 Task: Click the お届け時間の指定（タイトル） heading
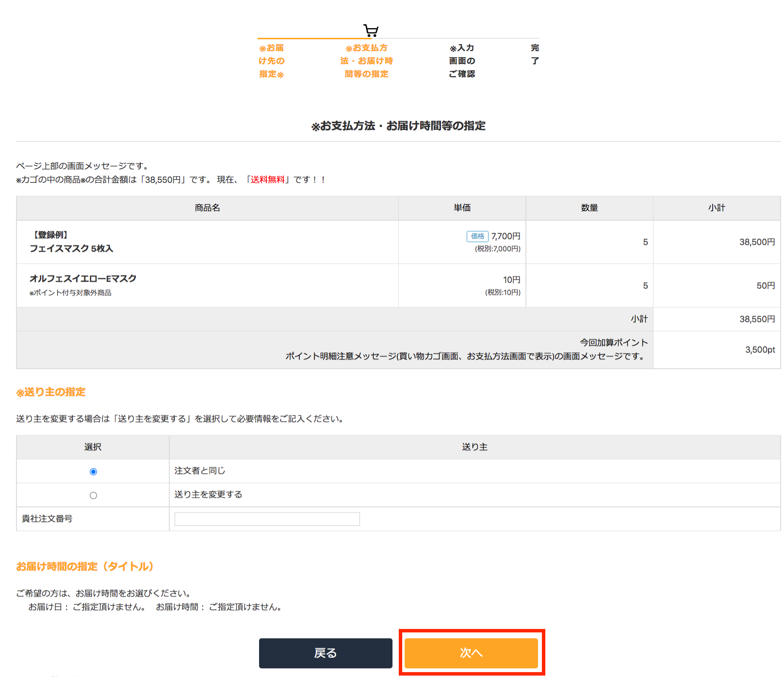pos(85,566)
